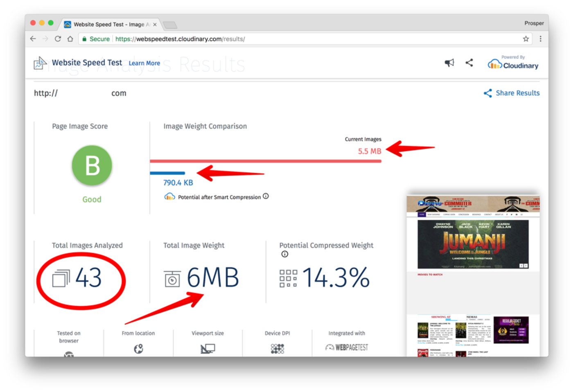The image size is (573, 392).
Task: Open a new tab
Action: [x=170, y=25]
